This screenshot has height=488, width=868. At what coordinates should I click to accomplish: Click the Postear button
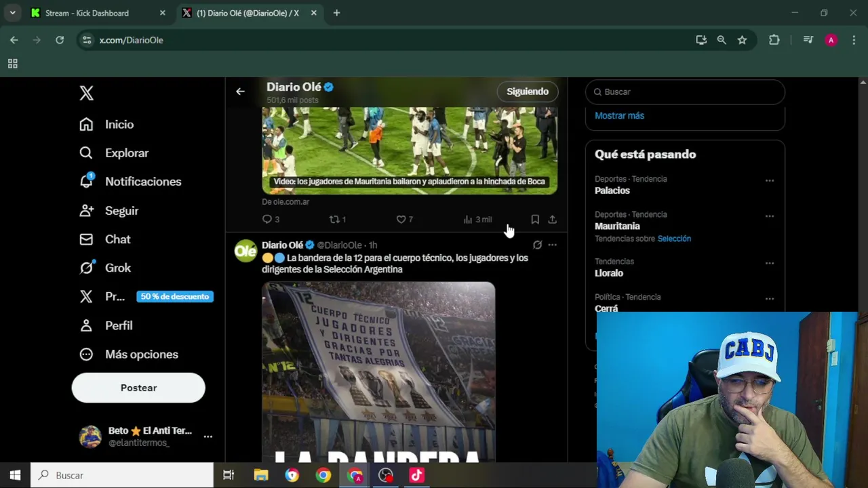[x=138, y=388]
